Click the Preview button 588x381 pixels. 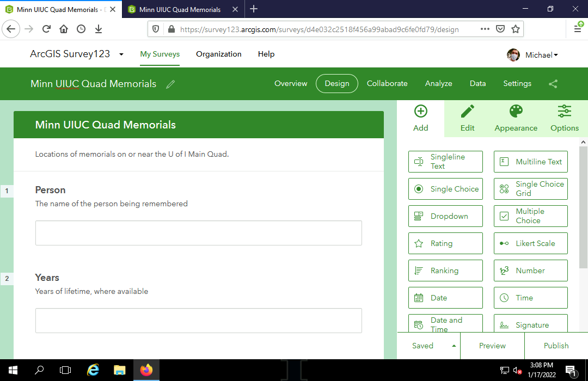coord(492,346)
